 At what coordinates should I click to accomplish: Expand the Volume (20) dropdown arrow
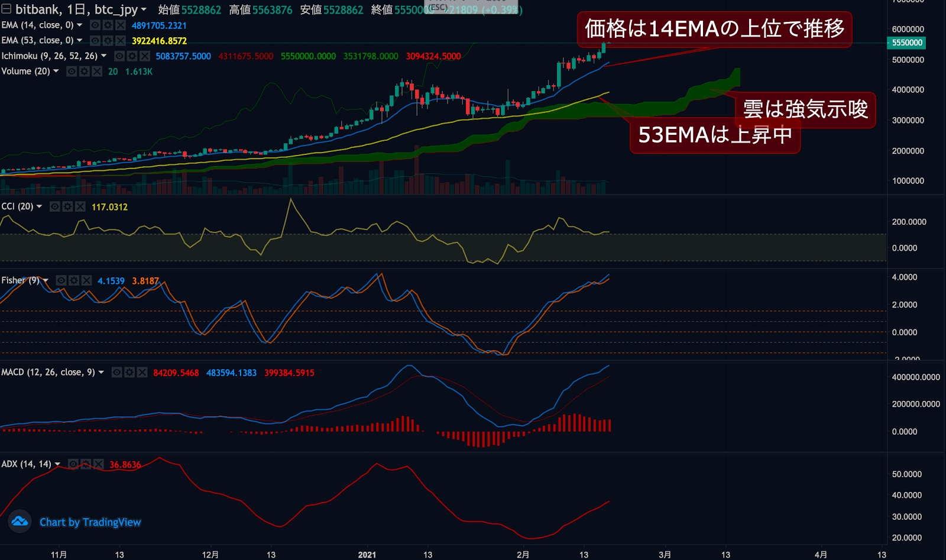(56, 71)
